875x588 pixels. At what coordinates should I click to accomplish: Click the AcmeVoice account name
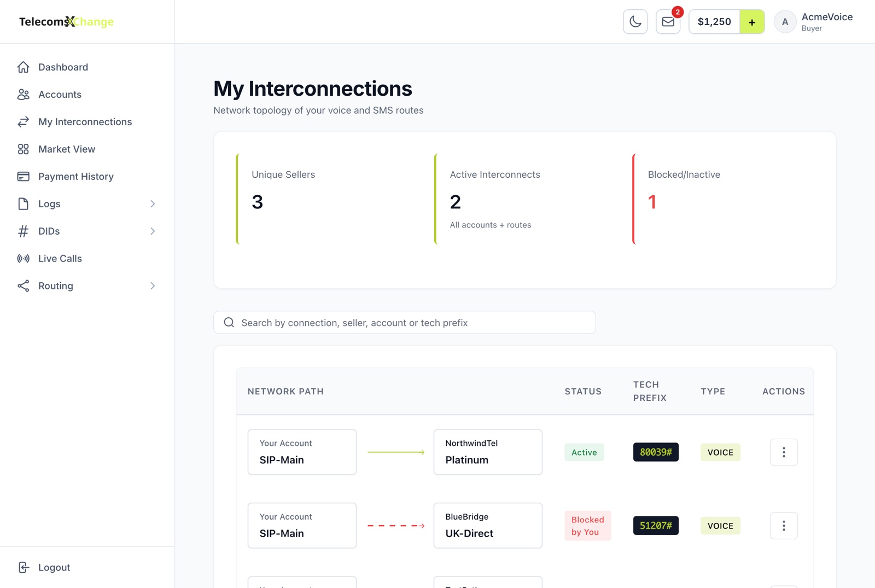pos(827,16)
